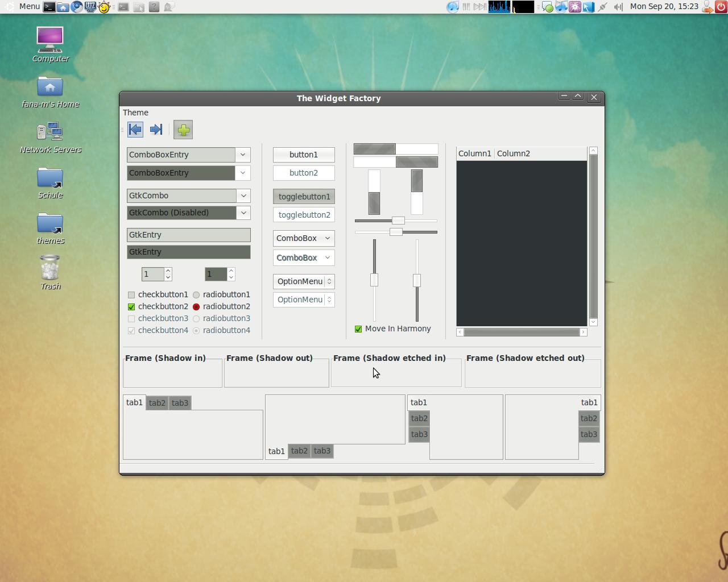Open the GtkCombo dropdown arrow
Viewport: 728px width, 582px height.
243,196
